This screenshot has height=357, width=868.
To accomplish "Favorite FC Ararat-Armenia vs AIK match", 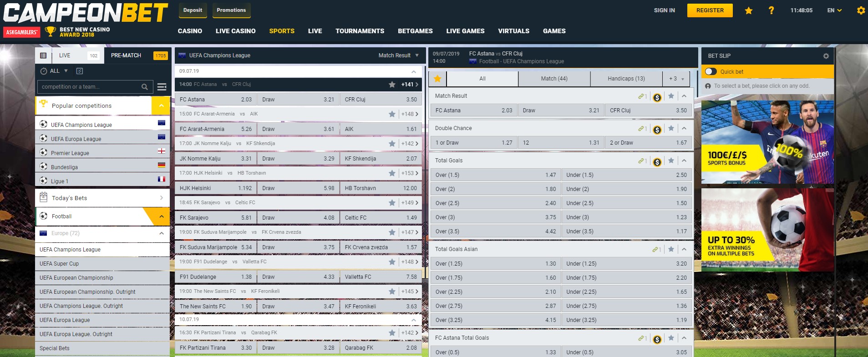I will (391, 114).
